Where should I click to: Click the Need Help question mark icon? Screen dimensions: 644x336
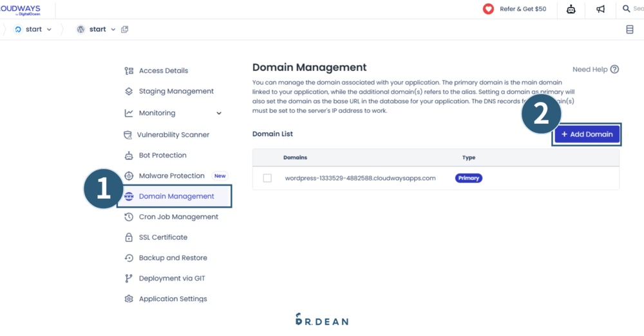[614, 70]
